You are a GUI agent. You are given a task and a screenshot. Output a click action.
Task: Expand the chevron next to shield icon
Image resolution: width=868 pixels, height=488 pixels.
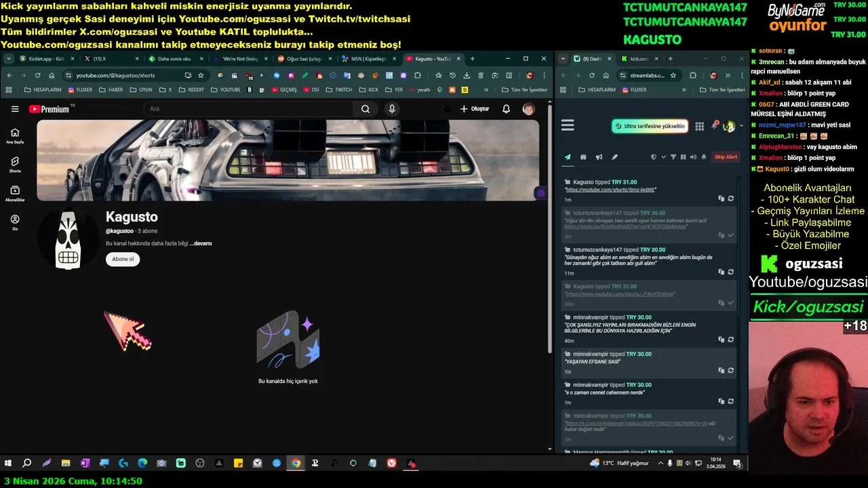point(663,157)
